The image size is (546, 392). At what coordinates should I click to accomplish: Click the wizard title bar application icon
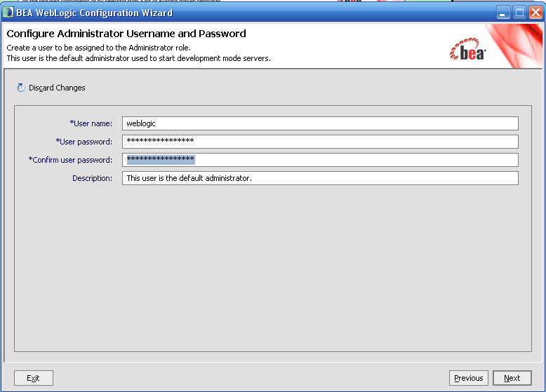[8, 13]
